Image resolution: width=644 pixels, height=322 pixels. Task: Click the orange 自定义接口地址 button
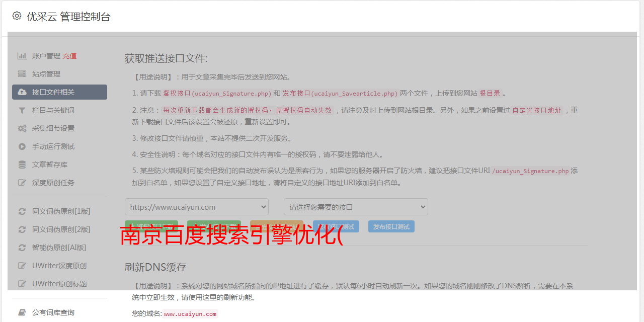pos(277,226)
